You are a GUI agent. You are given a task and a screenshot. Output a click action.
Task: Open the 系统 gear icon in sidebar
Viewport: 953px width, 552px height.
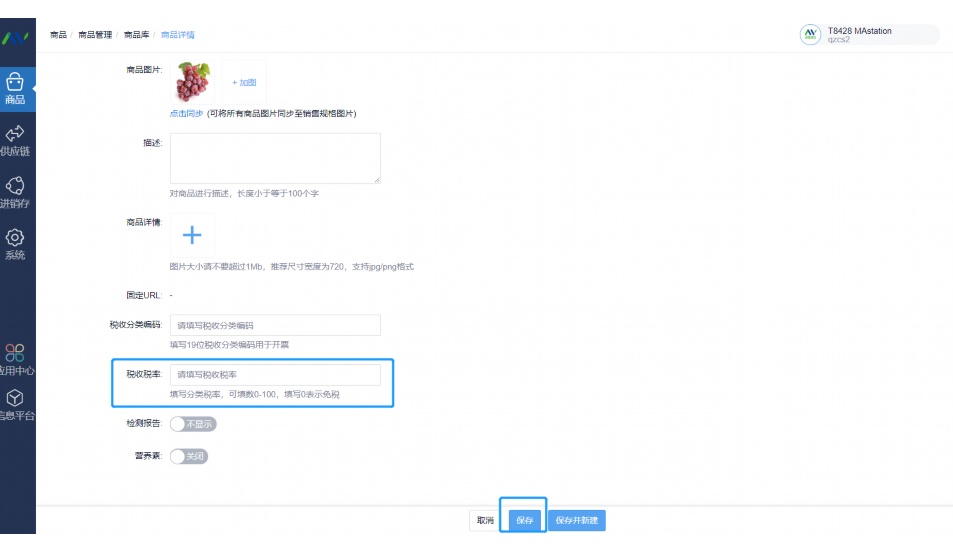[x=15, y=244]
